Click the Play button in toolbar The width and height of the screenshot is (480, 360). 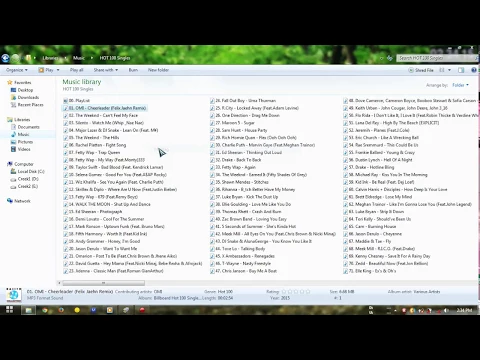coord(46,70)
